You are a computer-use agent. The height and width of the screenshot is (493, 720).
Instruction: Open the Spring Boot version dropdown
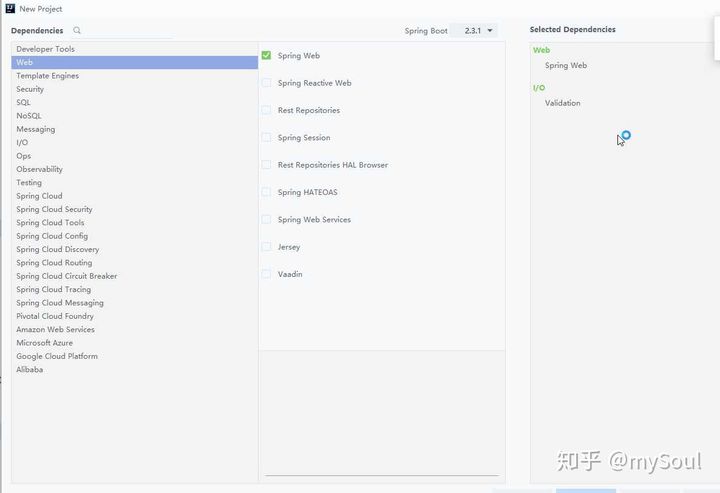(x=474, y=31)
